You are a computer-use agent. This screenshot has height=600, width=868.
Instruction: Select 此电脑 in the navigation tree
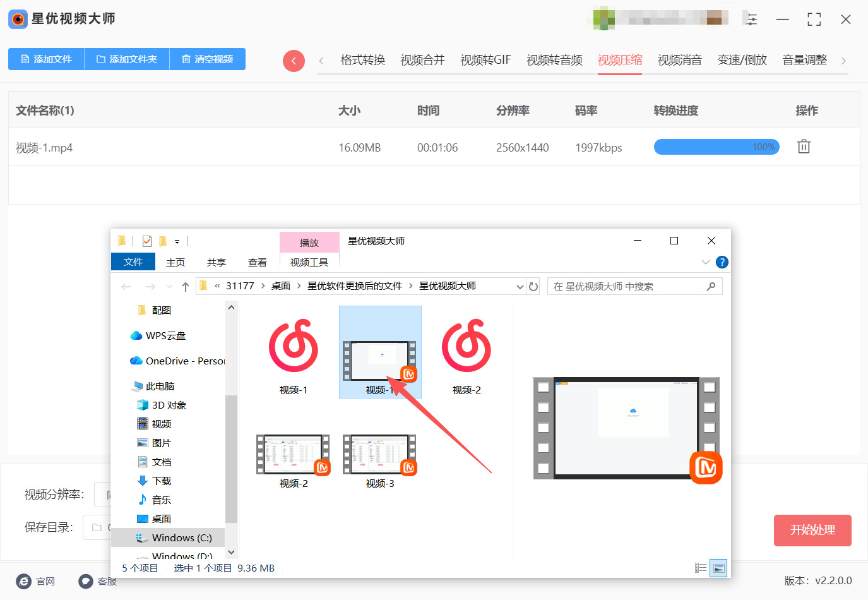click(x=153, y=387)
